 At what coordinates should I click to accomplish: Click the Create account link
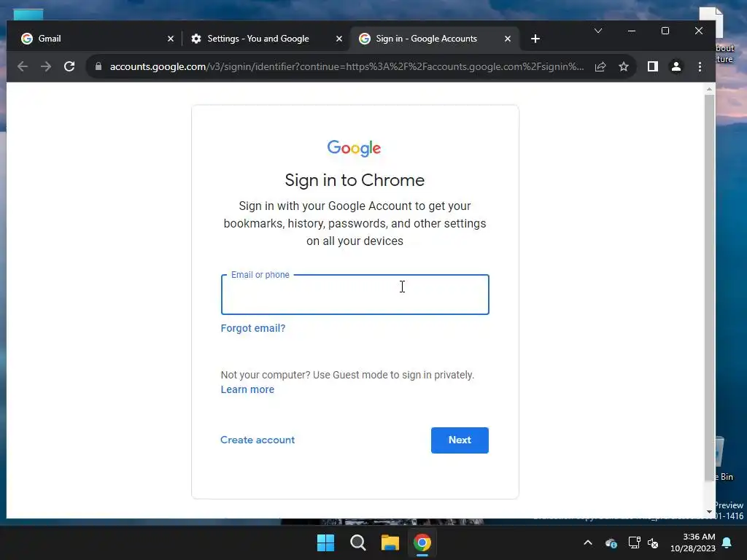tap(258, 440)
